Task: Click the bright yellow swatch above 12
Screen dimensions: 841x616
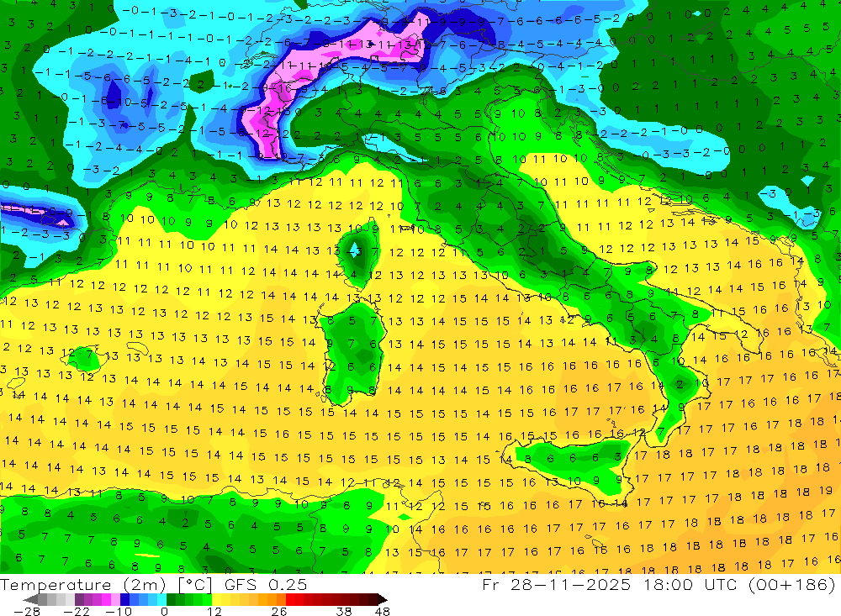Action: pos(216,599)
